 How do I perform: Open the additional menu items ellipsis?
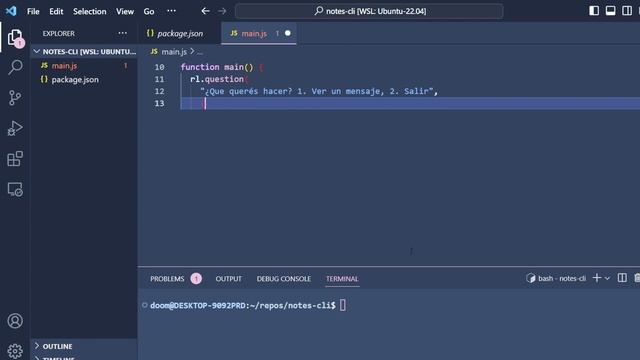(171, 11)
